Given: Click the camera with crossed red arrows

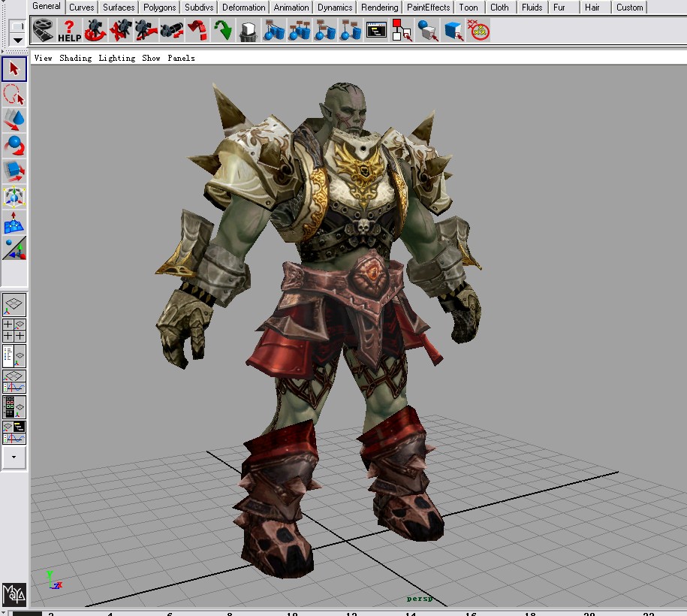Looking at the screenshot, I should tap(120, 30).
